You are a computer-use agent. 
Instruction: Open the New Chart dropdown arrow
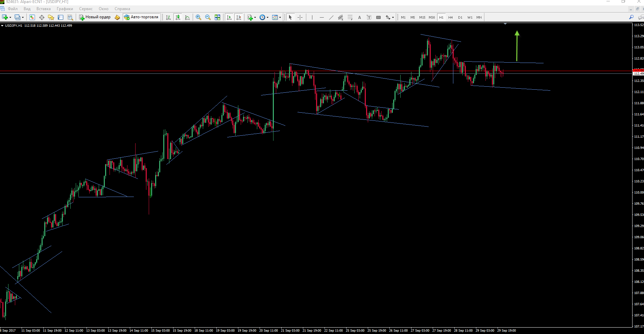click(10, 18)
